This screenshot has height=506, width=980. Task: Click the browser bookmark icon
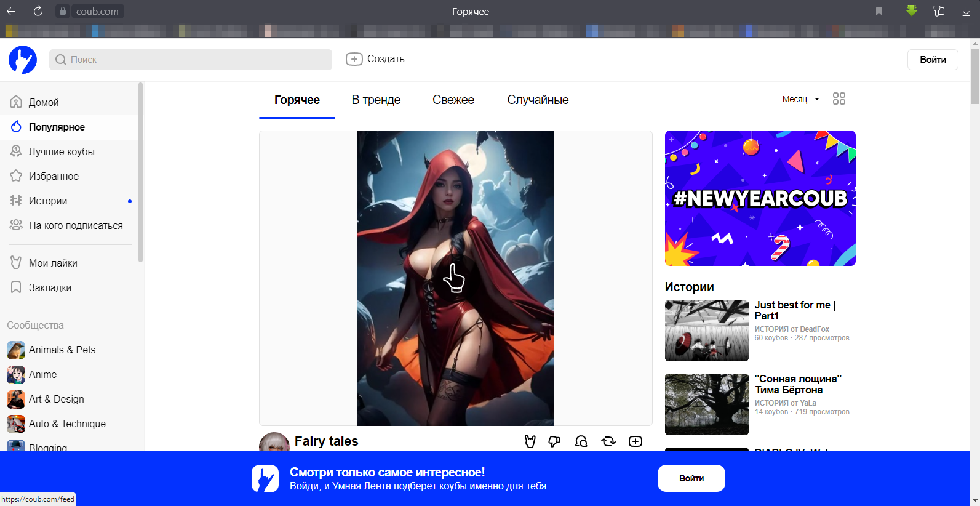click(x=879, y=11)
